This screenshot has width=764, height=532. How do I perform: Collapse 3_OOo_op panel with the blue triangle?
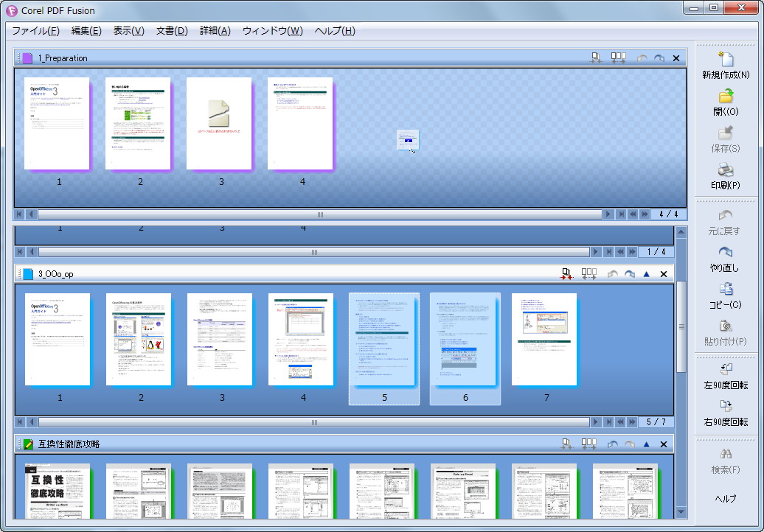pos(646,274)
